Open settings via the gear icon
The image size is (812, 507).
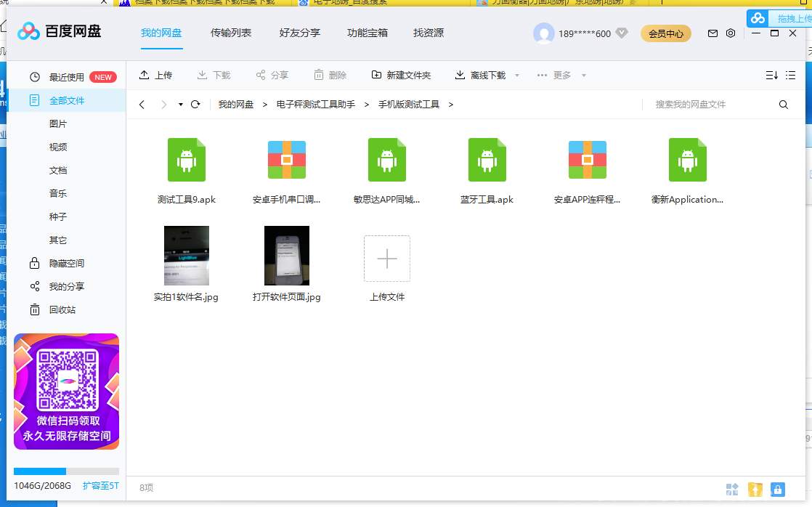coord(731,33)
